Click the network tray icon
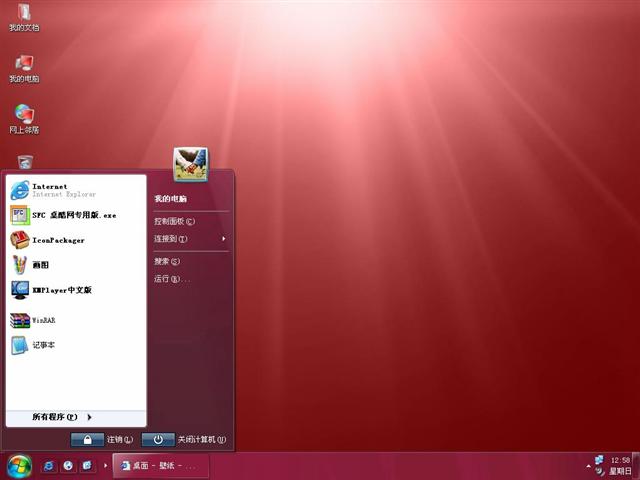 (x=599, y=460)
